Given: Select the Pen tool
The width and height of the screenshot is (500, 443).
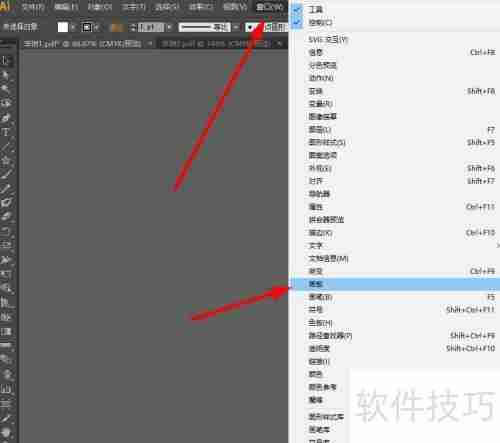Looking at the screenshot, I should point(6,118).
